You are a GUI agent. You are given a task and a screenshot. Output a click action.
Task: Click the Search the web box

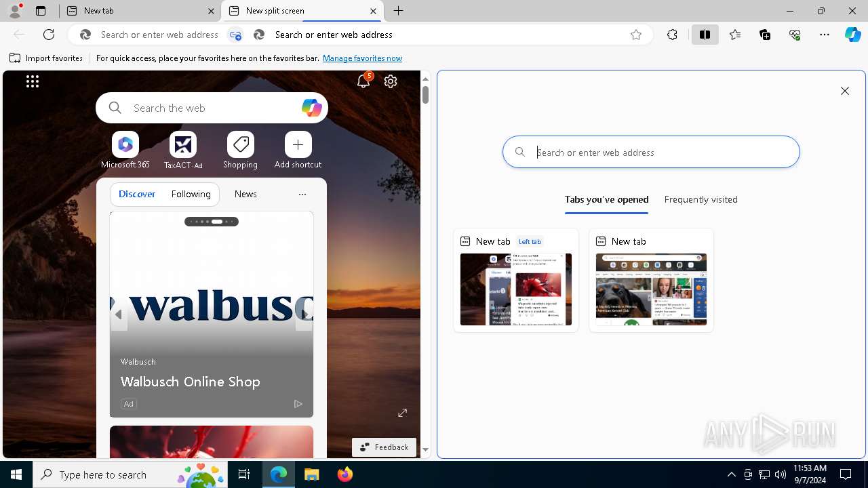coord(212,108)
